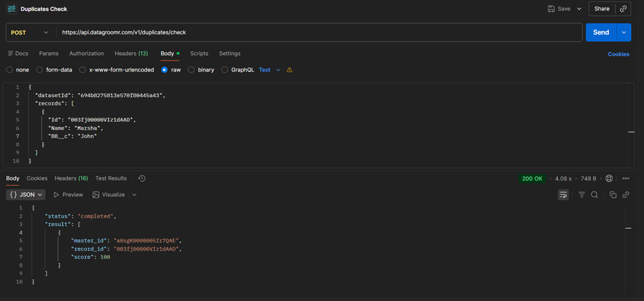The width and height of the screenshot is (644, 301).
Task: Click the 4.08 s response time
Action: [563, 178]
